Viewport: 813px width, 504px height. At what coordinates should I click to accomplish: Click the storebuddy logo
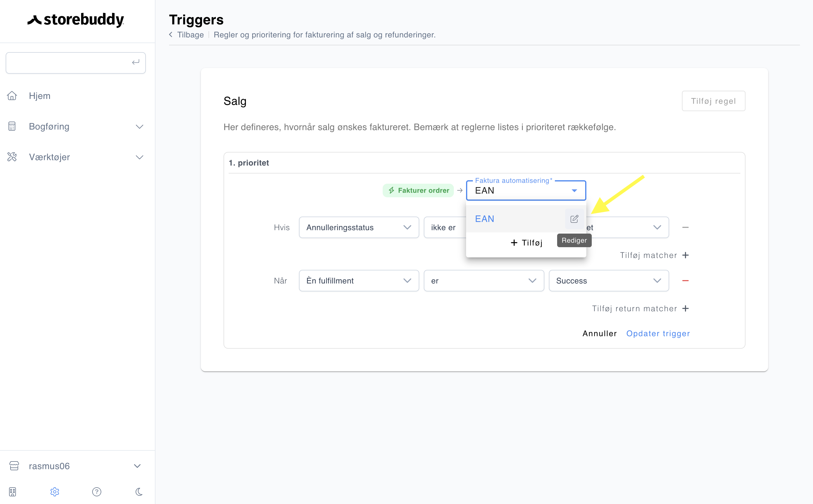pos(76,20)
